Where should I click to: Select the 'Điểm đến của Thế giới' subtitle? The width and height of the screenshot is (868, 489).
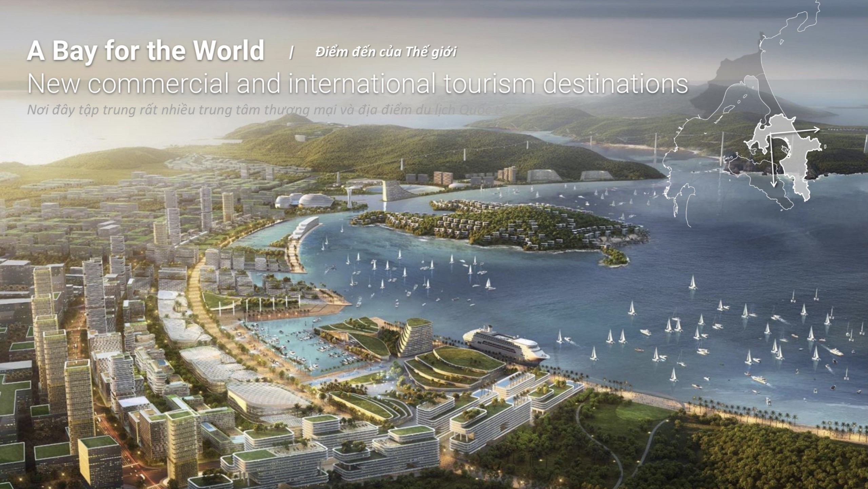(386, 52)
